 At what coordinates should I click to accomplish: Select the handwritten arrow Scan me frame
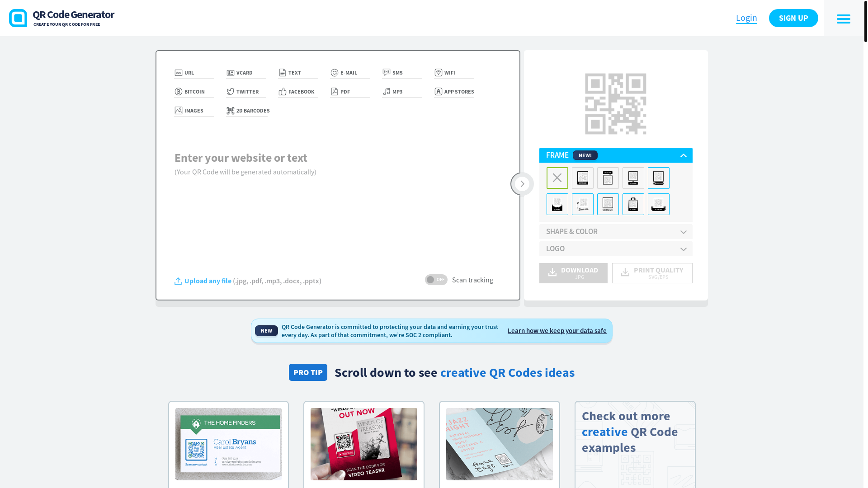(x=583, y=204)
